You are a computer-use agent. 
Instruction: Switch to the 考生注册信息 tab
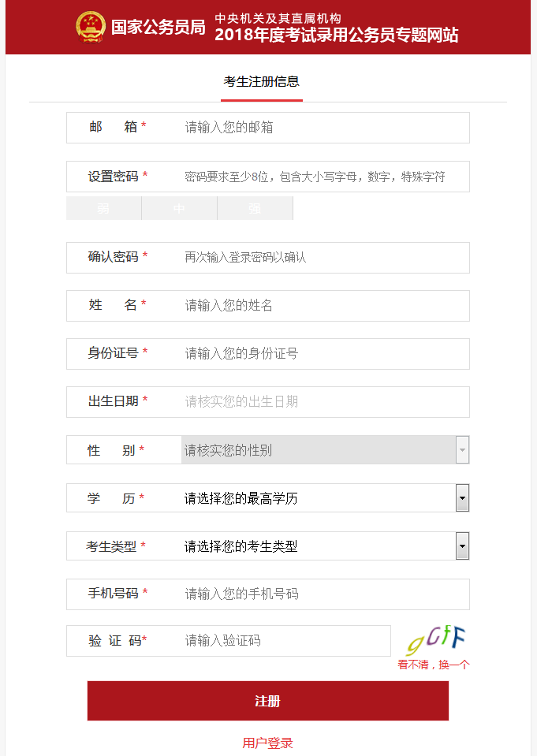coord(261,81)
